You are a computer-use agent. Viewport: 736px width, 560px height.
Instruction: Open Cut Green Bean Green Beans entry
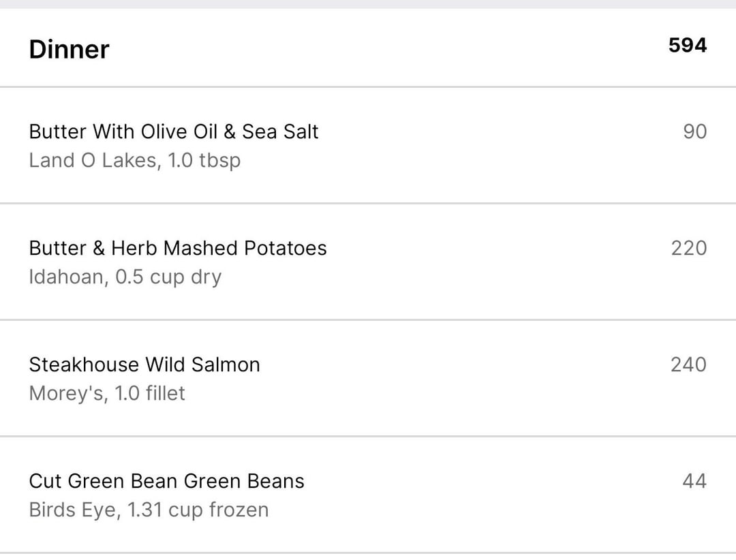(x=166, y=481)
